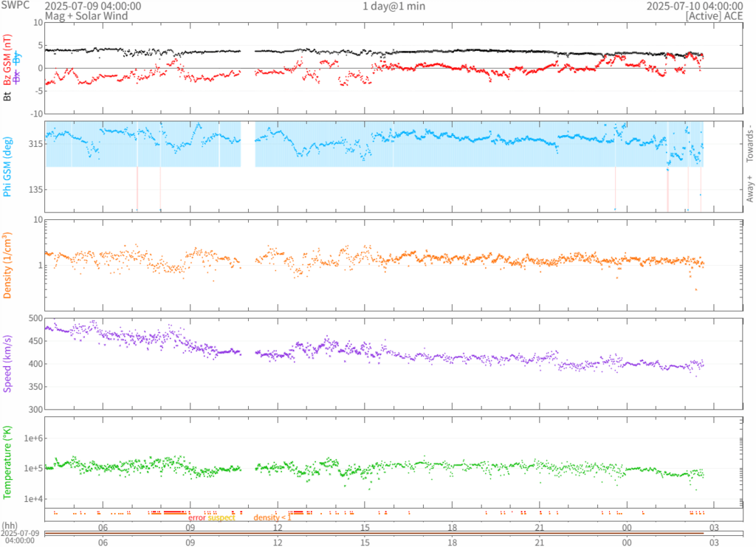The width and height of the screenshot is (756, 547).
Task: Open the Mag + Solar Wind plot selector
Action: [x=86, y=16]
